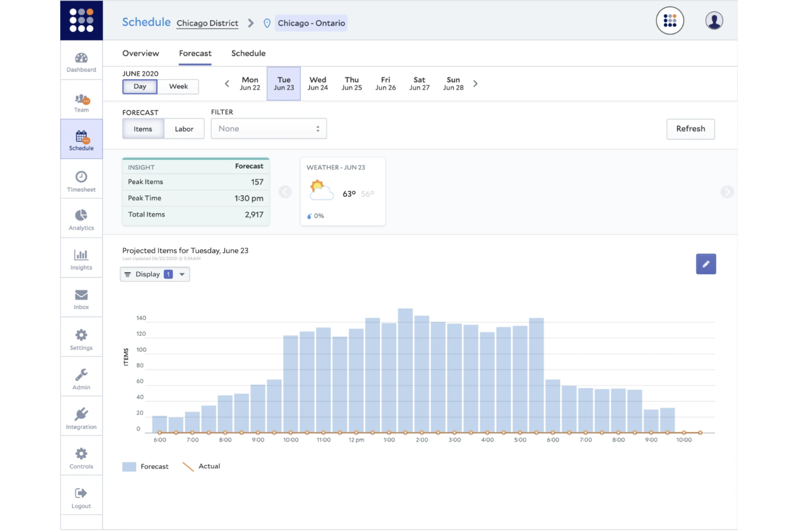Viewport: 798px width, 532px height.
Task: Click the 63° high temperature
Action: click(349, 194)
